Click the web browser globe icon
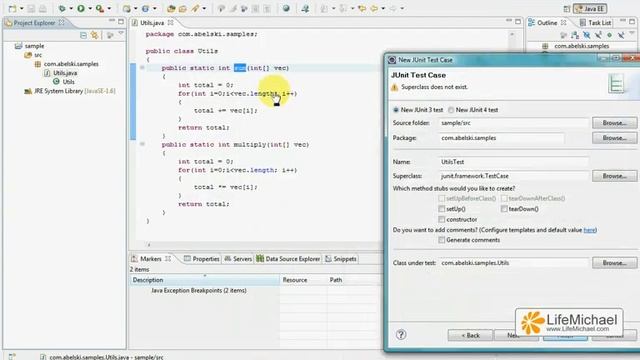Image resolution: width=640 pixels, height=360 pixels. 286,8
